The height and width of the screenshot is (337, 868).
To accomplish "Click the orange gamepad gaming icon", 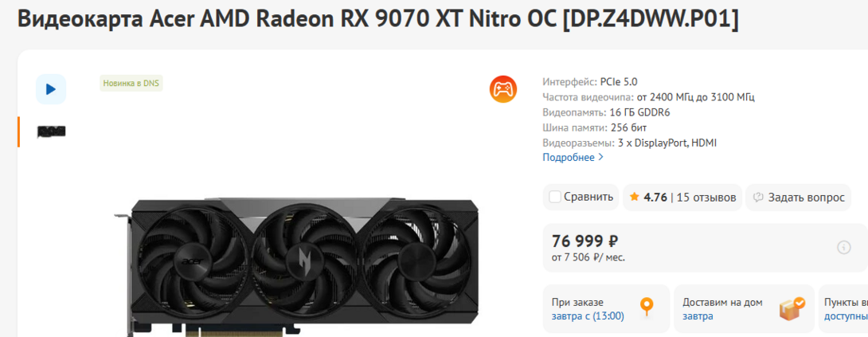I will 502,89.
